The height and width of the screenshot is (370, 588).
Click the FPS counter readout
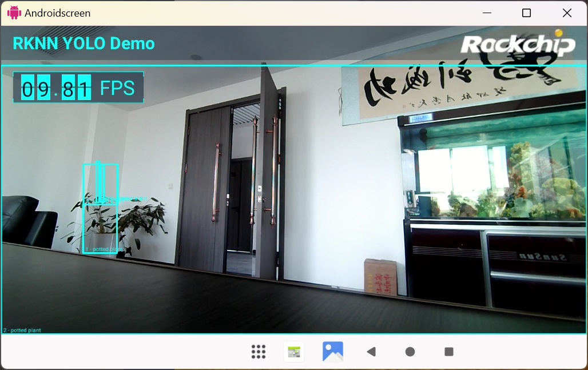(x=78, y=88)
